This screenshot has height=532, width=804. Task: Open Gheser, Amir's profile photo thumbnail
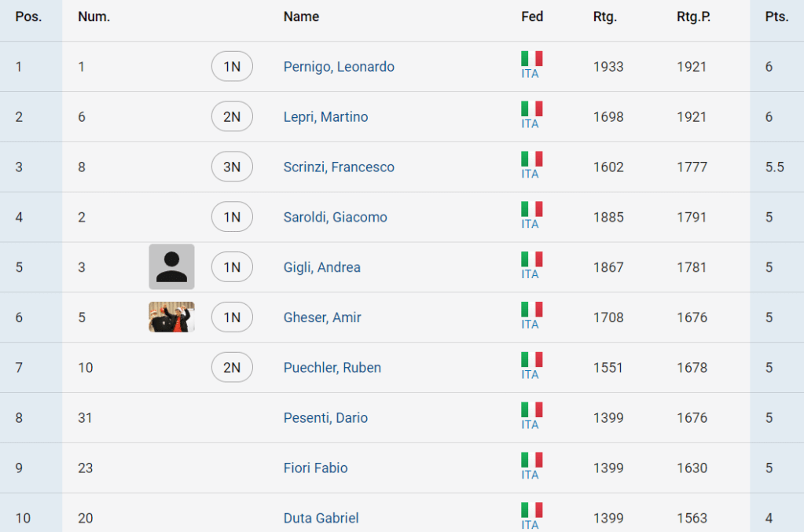(x=171, y=317)
